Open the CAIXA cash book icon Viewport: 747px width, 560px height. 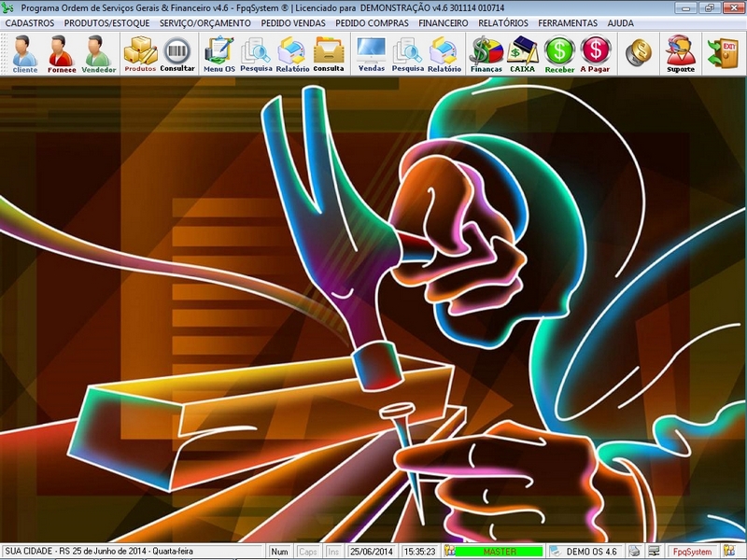pyautogui.click(x=522, y=53)
